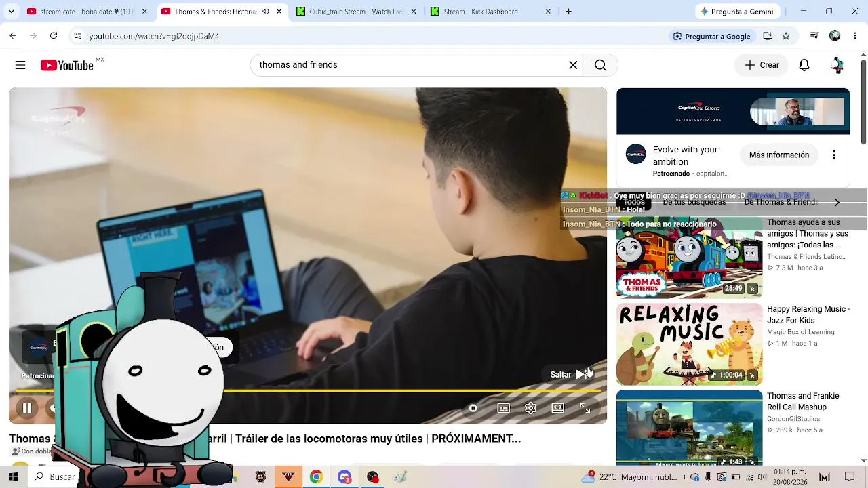Toggle theater mode in the player

tap(557, 408)
